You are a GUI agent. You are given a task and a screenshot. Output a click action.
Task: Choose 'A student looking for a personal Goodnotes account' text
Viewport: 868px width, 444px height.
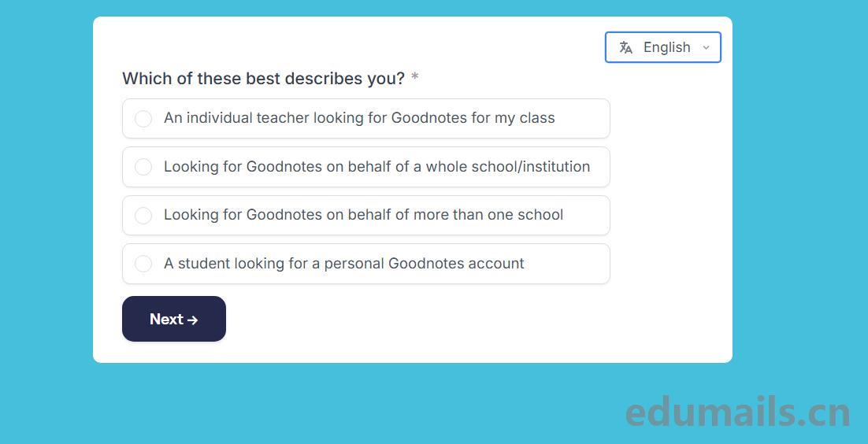tap(343, 264)
